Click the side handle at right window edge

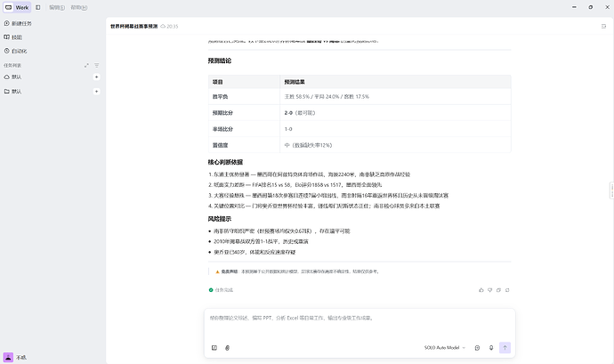pyautogui.click(x=611, y=190)
